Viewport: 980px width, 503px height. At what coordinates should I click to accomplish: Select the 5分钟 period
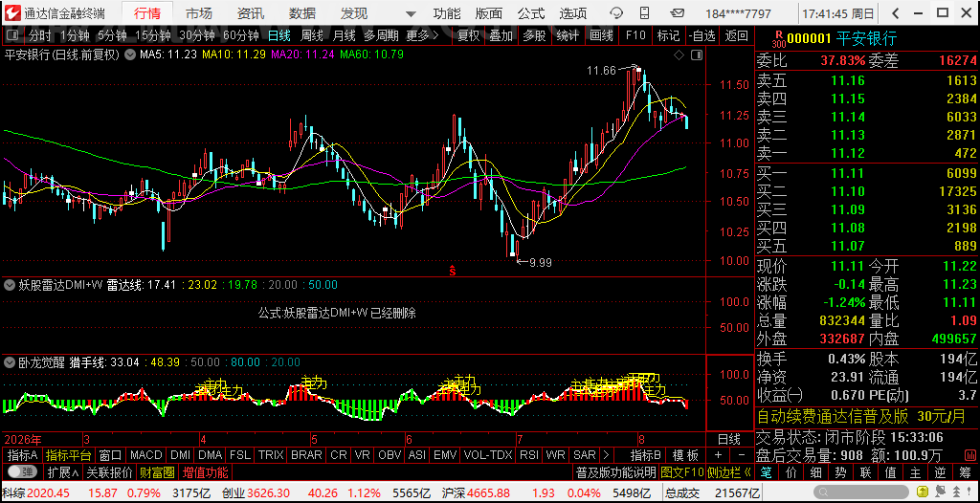tap(113, 35)
